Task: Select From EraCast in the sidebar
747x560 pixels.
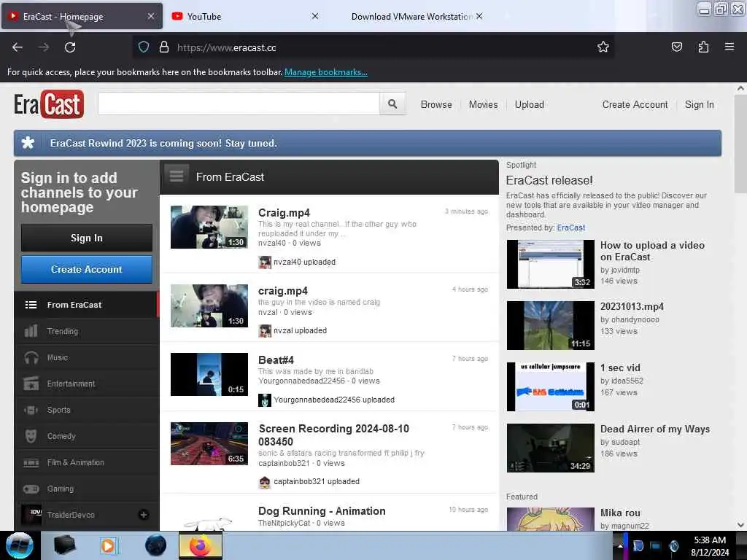Action: [x=86, y=305]
